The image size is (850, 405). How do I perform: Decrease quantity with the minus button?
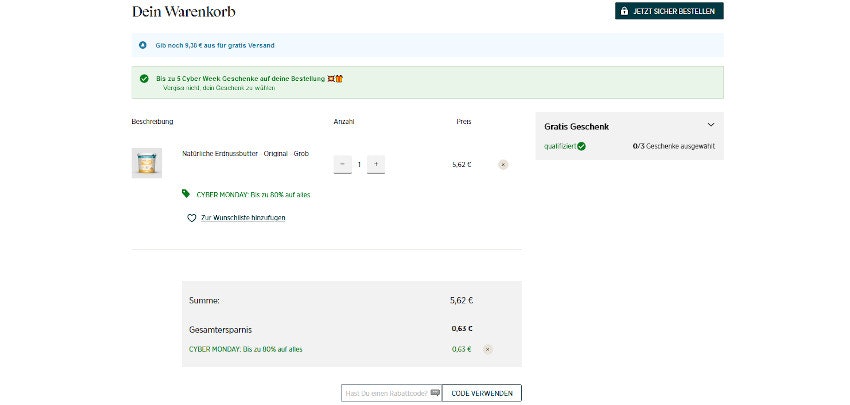click(342, 164)
